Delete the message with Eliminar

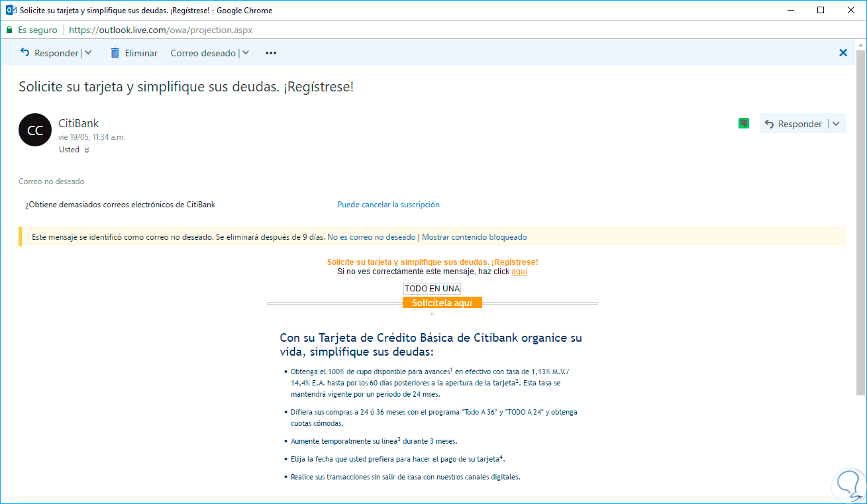(x=134, y=53)
